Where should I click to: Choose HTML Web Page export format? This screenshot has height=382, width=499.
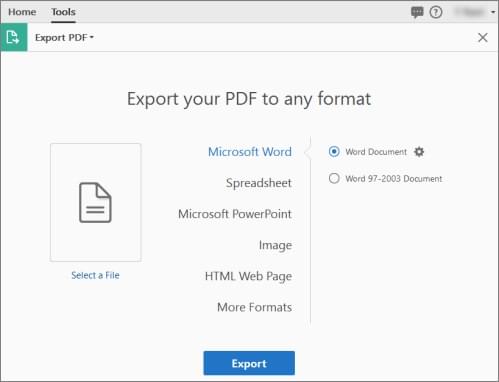click(x=248, y=276)
